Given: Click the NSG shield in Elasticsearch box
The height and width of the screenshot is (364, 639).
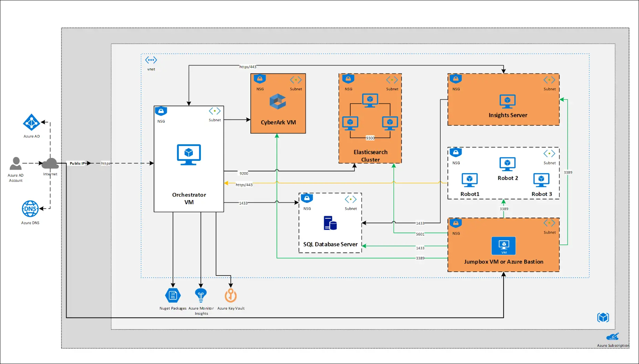Looking at the screenshot, I should pyautogui.click(x=348, y=79).
